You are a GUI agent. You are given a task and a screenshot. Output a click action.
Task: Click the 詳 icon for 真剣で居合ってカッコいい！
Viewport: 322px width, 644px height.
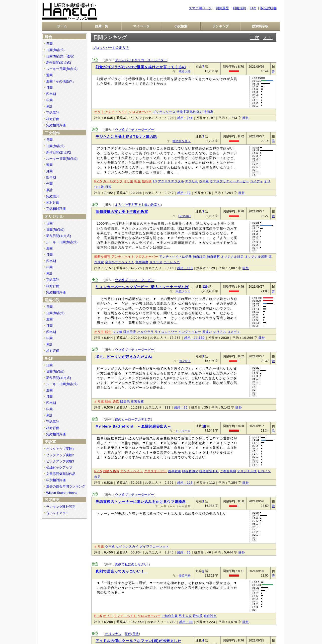point(273,576)
